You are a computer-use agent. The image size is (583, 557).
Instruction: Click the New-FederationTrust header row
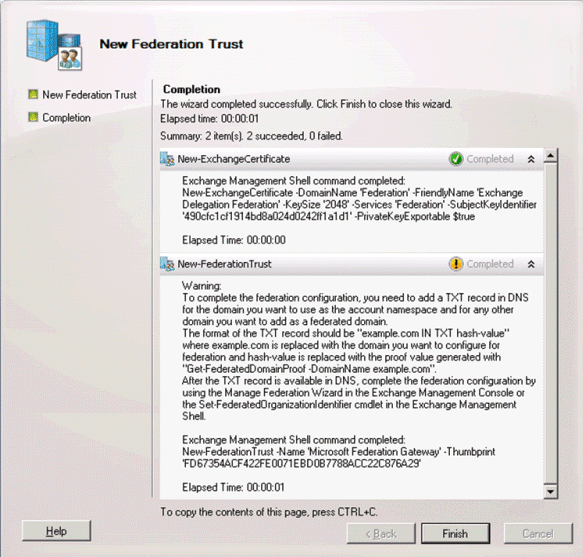coord(351,264)
